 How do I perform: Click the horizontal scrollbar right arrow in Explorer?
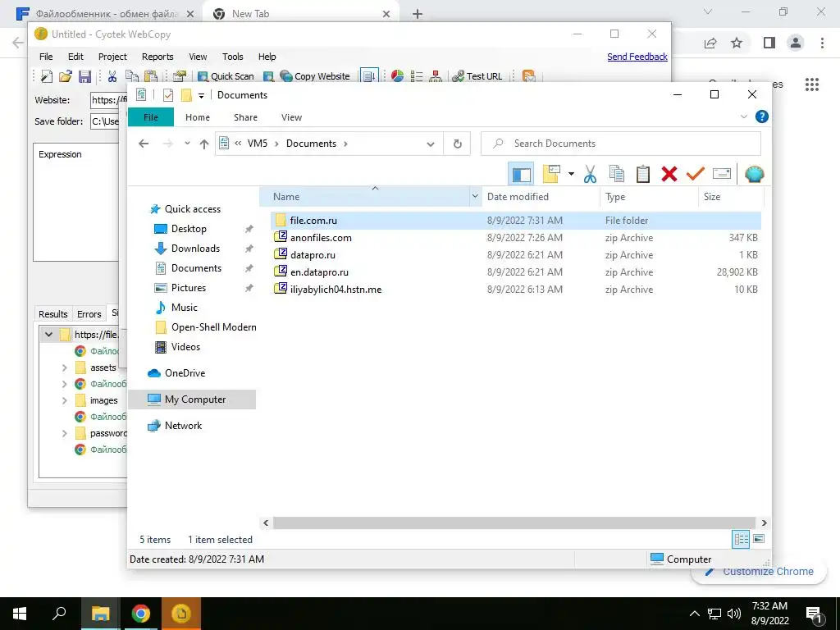[x=764, y=523]
